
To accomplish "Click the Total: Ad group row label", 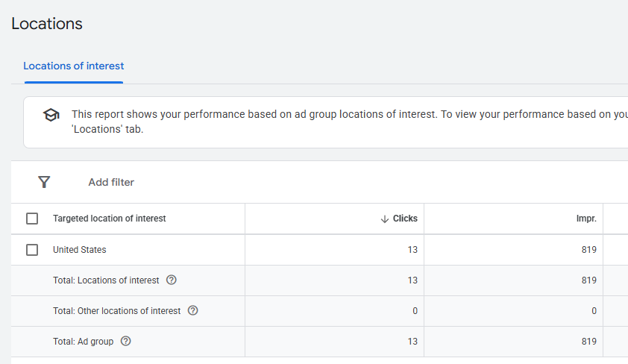I will (x=84, y=342).
